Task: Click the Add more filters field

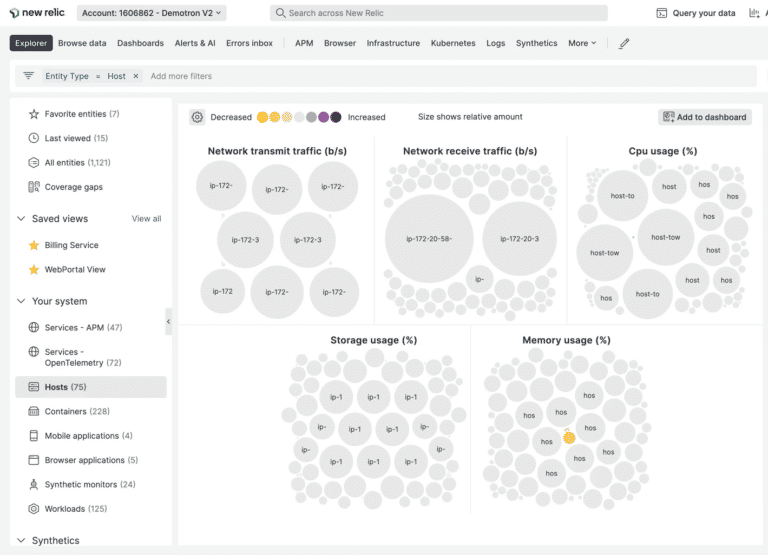Action: pos(181,76)
